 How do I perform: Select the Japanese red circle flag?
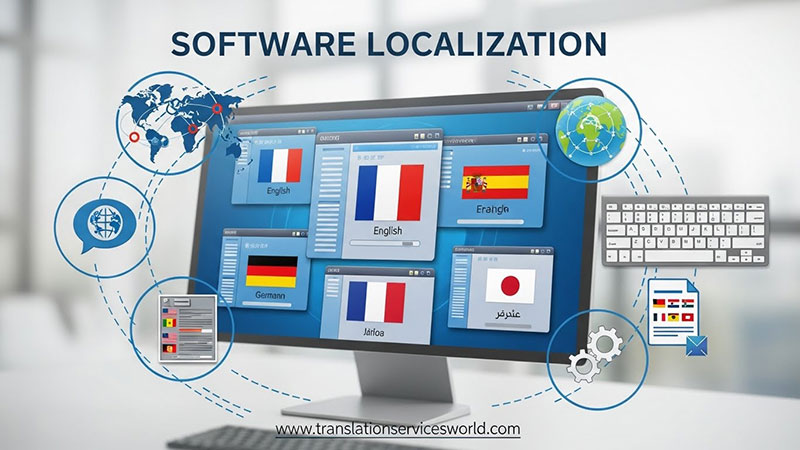pos(510,286)
